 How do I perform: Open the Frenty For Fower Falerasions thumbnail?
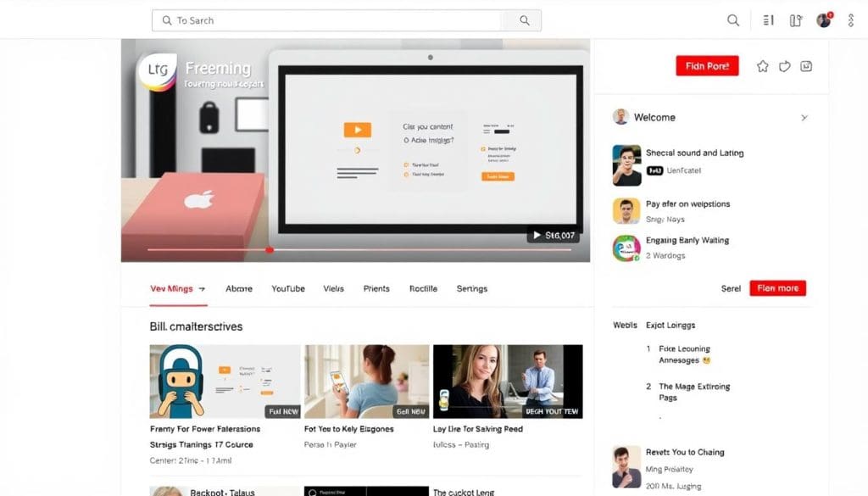225,382
